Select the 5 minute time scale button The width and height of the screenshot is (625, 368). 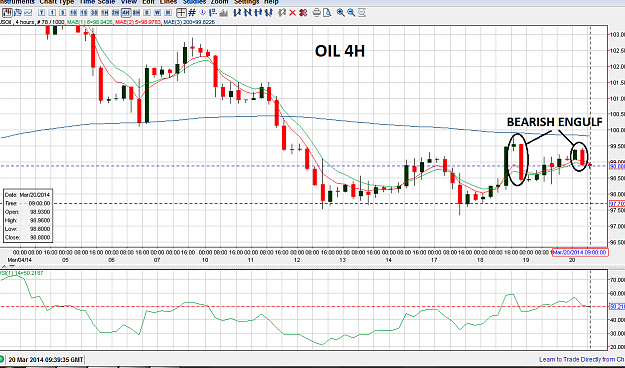63,13
